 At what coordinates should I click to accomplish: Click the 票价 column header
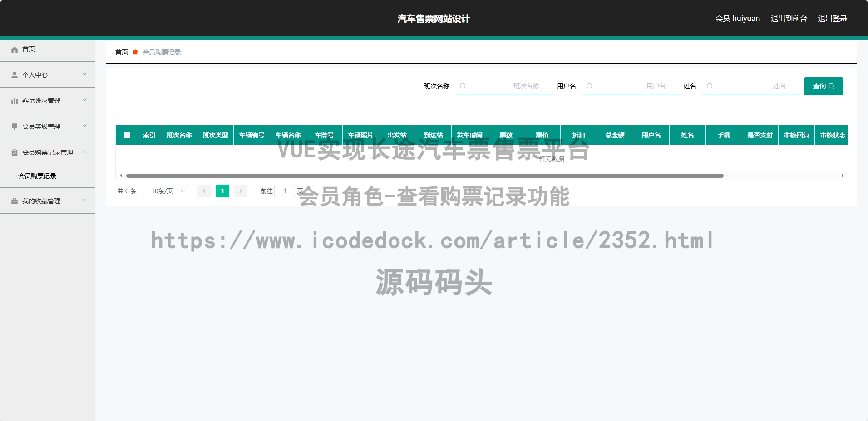pyautogui.click(x=542, y=135)
